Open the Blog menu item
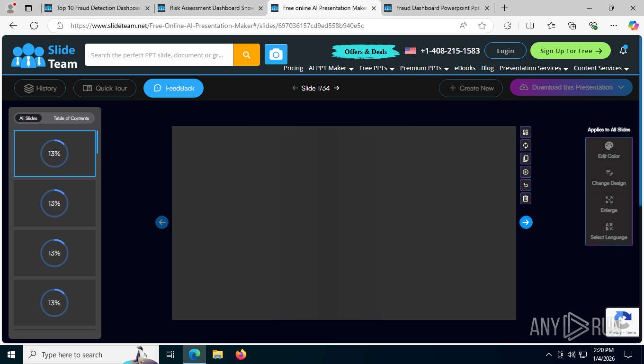Screen dimensions: 644x364 click(x=487, y=68)
